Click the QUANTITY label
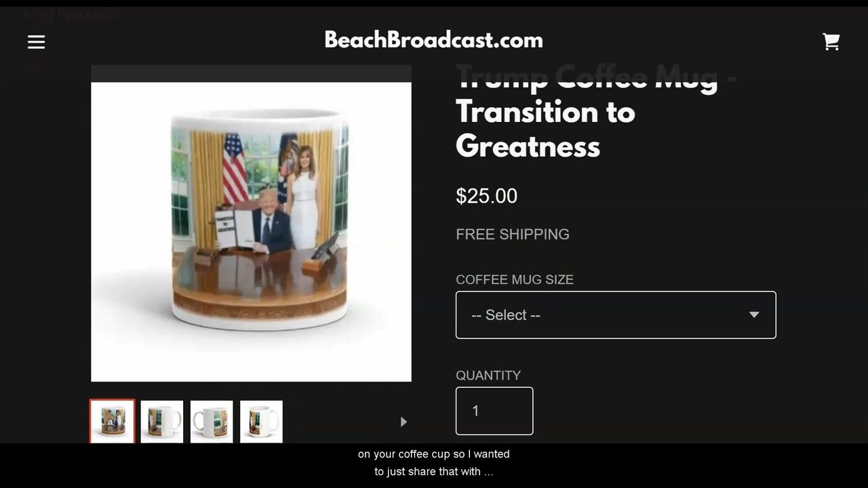 click(x=488, y=375)
